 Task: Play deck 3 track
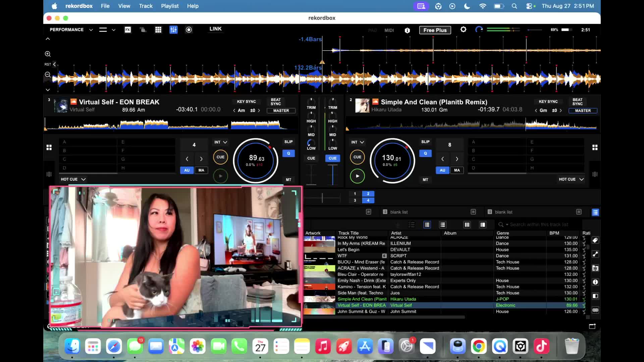click(220, 176)
